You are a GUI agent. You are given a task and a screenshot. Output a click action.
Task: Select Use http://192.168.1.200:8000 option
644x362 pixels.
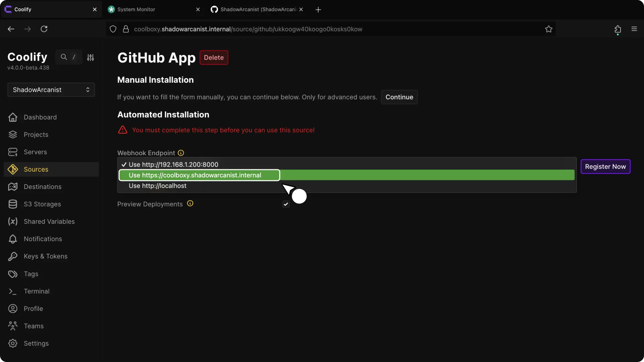click(173, 165)
